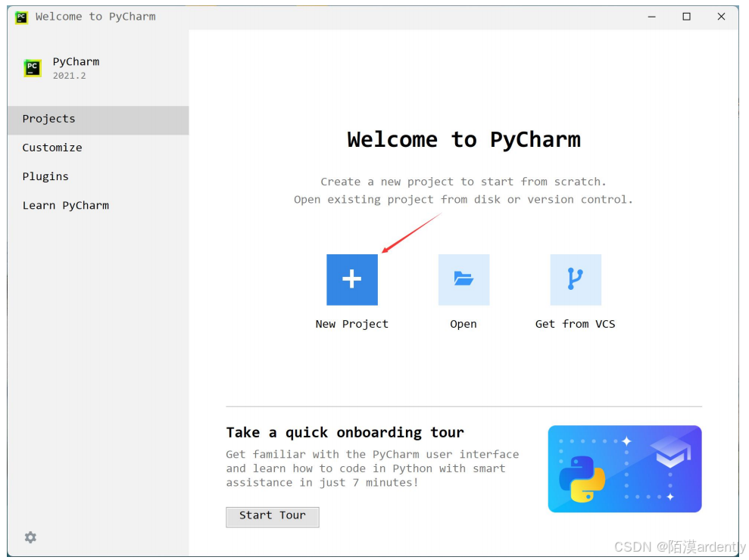
Task: Click the blue New Project plus icon
Action: coord(352,280)
